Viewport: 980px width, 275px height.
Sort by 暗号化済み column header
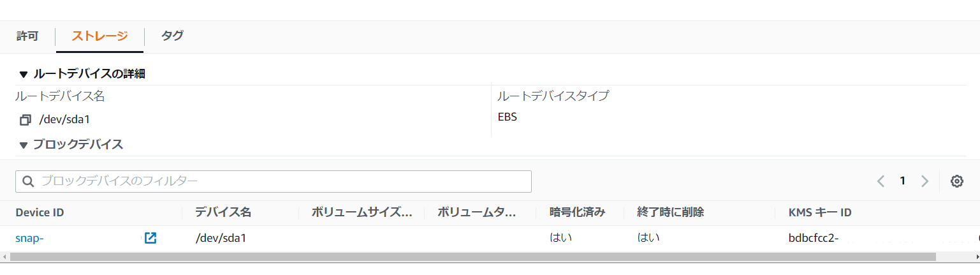[x=577, y=212]
